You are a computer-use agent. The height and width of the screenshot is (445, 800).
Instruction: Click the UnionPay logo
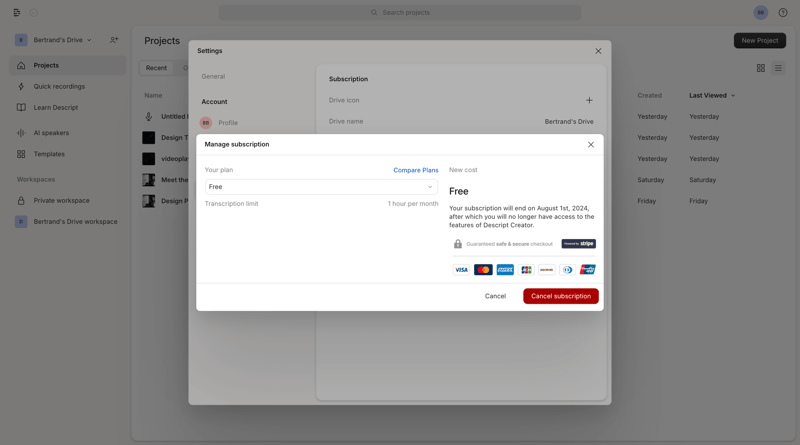(588, 269)
